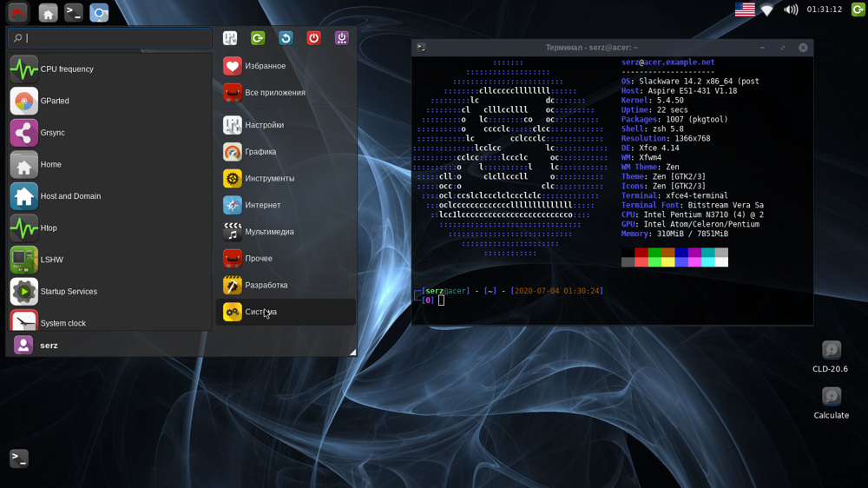Launch Htop from the menu list

48,228
